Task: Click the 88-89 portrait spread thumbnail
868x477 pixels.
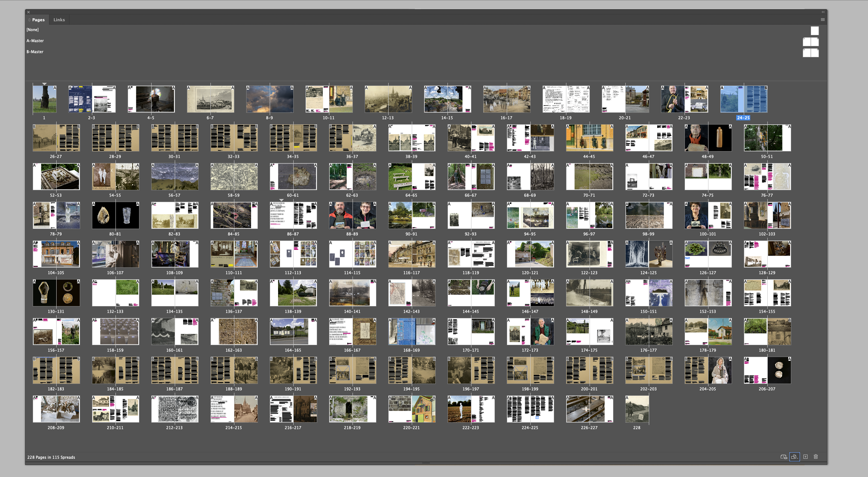Action: 352,215
